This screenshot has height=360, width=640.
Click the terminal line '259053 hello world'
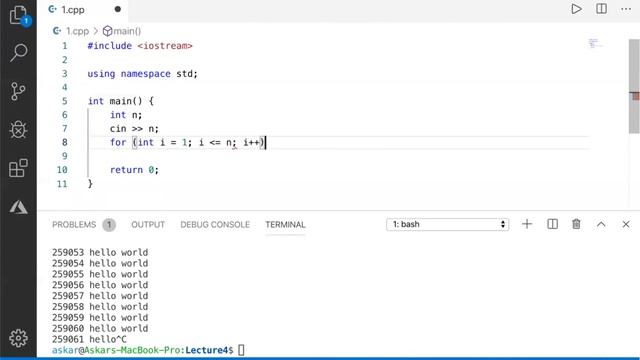pyautogui.click(x=100, y=252)
